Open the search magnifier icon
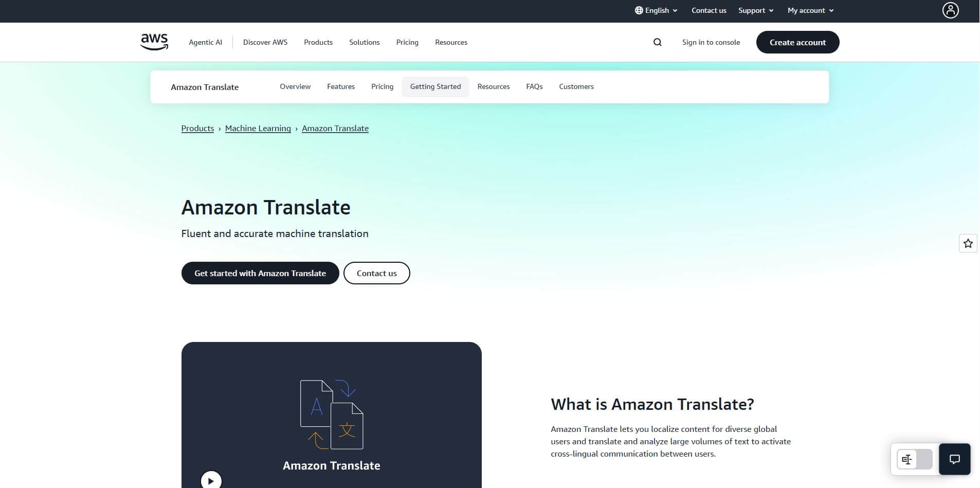980x488 pixels. (x=657, y=42)
